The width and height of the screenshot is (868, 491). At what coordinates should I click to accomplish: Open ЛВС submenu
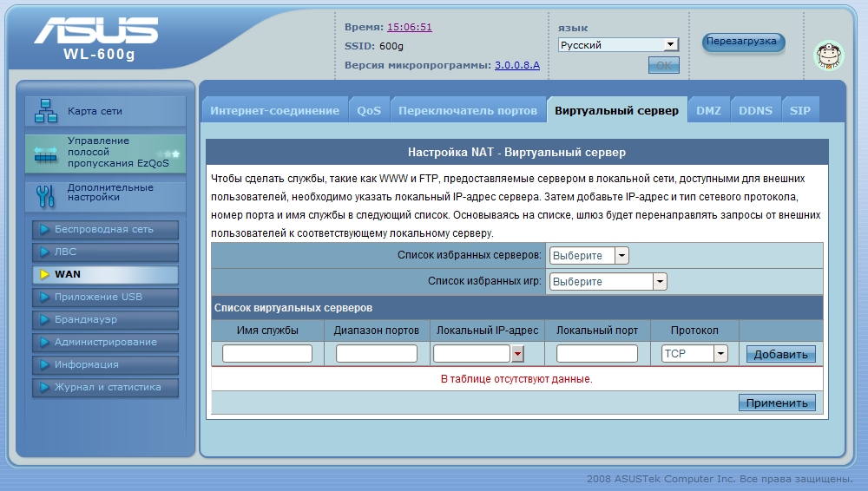coord(105,252)
